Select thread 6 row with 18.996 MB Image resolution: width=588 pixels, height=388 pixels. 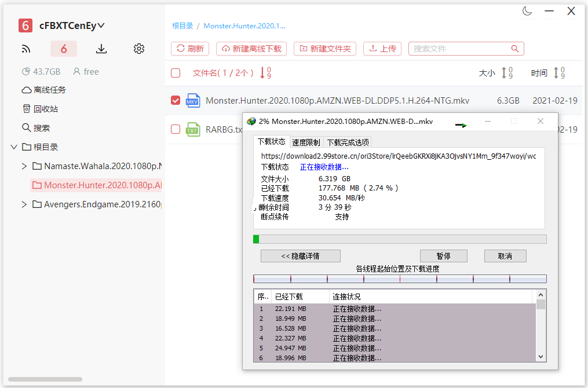(395, 358)
